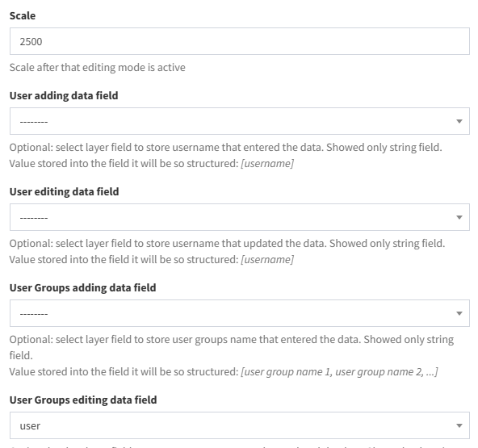Open the dropdown currently set to user
This screenshot has height=448, width=478.
240,425
